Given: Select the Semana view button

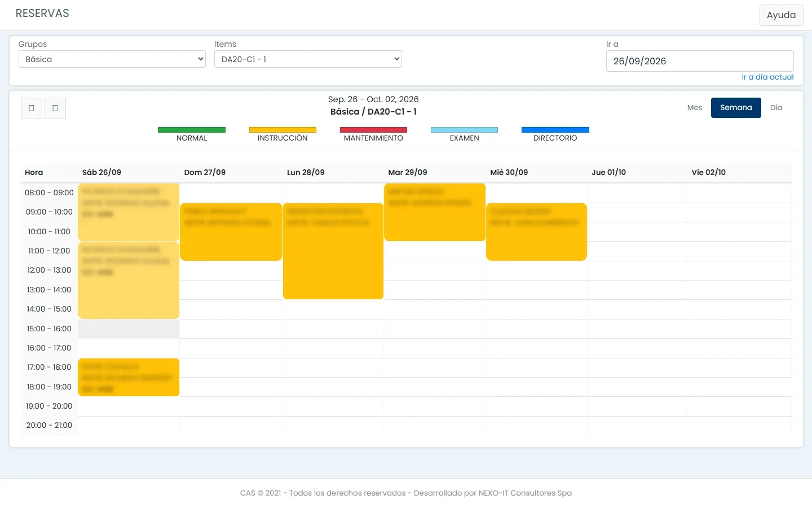Looking at the screenshot, I should pyautogui.click(x=736, y=108).
